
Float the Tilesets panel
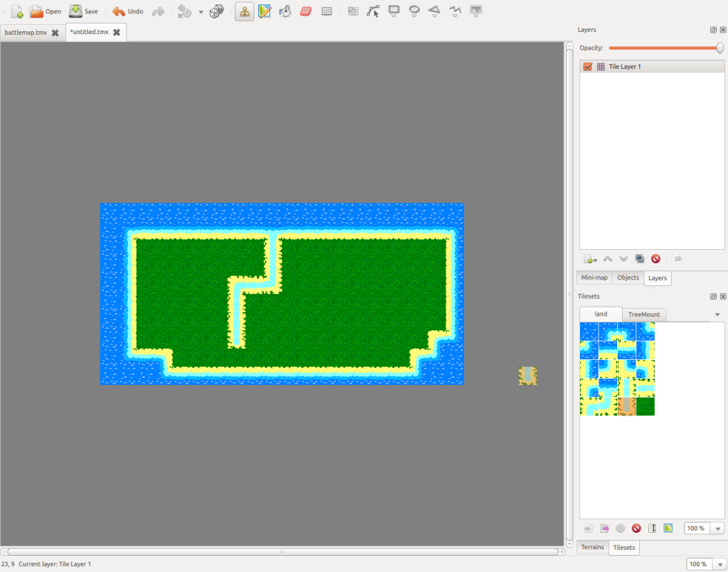point(713,297)
